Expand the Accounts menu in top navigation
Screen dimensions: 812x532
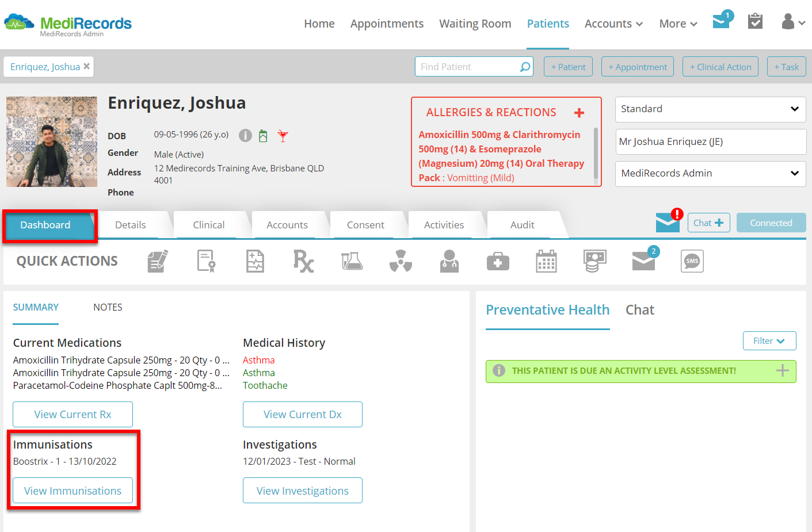click(x=613, y=24)
